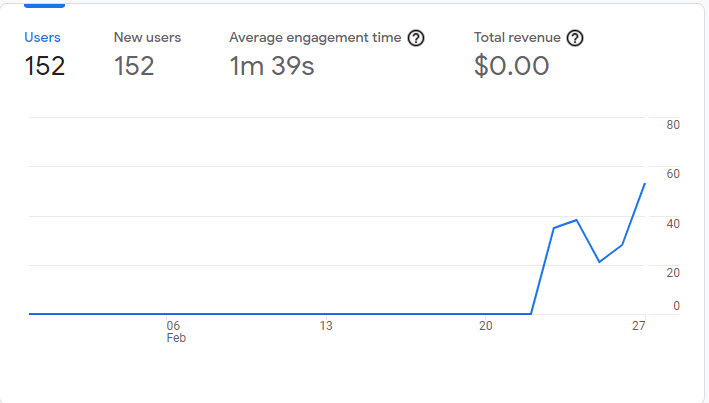The image size is (709, 403).
Task: Click help icon beside Average engagement time
Action: point(416,38)
